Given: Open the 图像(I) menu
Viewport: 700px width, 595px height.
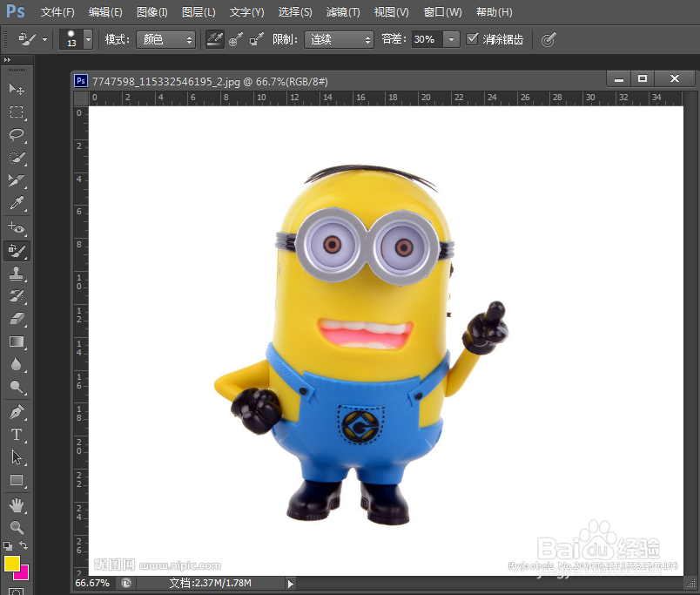Looking at the screenshot, I should [x=151, y=12].
